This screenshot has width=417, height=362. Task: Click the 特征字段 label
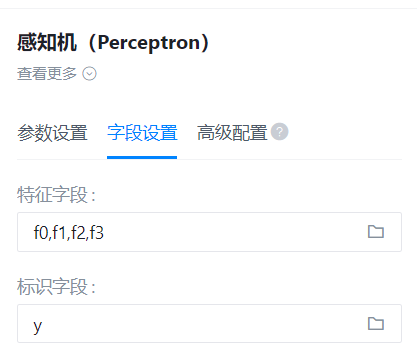56,195
